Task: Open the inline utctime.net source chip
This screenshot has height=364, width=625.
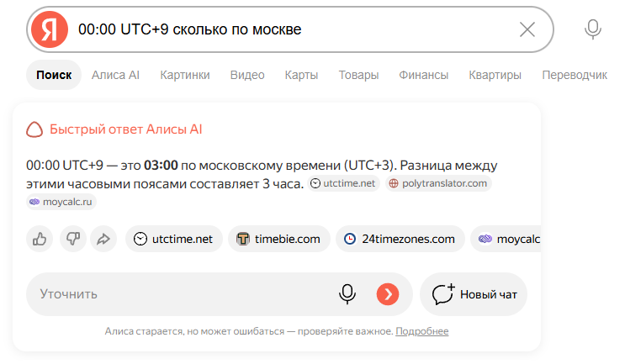Action: pyautogui.click(x=343, y=183)
